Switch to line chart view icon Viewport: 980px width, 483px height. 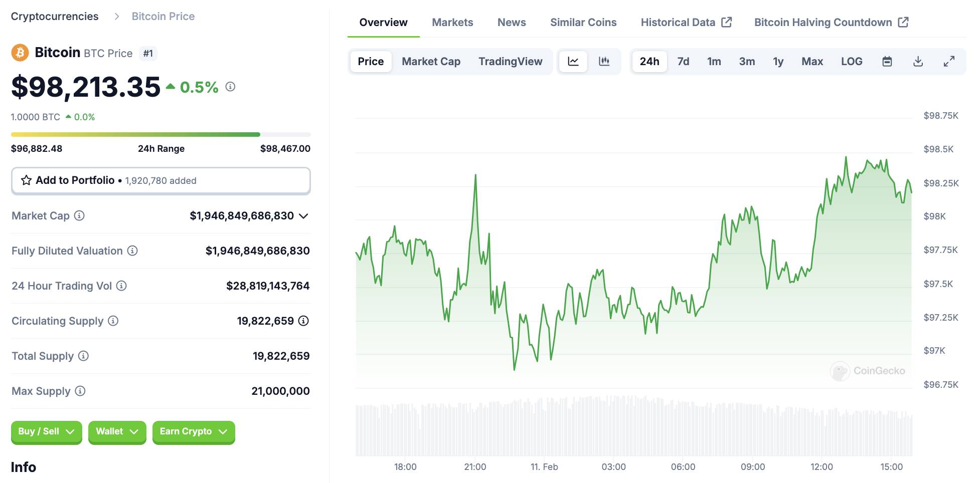573,62
